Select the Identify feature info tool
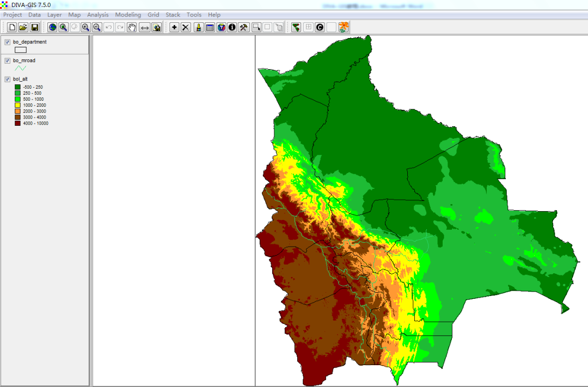The image size is (588, 387). [x=232, y=27]
